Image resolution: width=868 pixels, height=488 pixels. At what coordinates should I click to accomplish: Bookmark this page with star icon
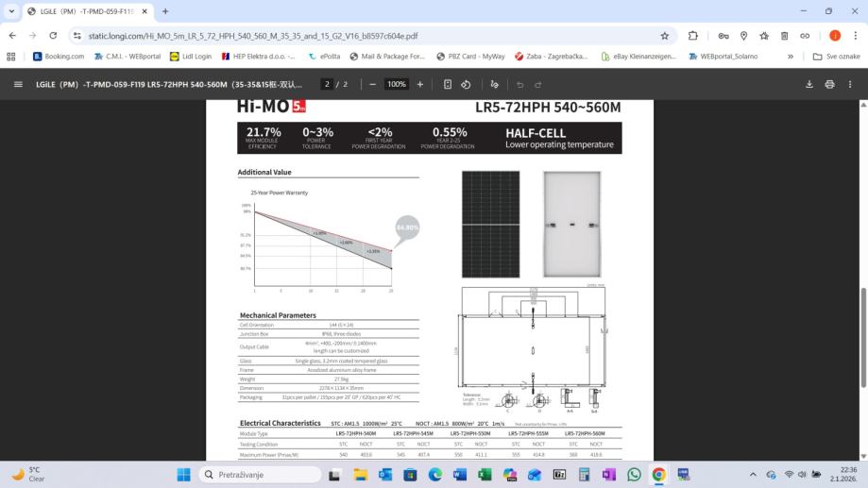click(x=665, y=36)
